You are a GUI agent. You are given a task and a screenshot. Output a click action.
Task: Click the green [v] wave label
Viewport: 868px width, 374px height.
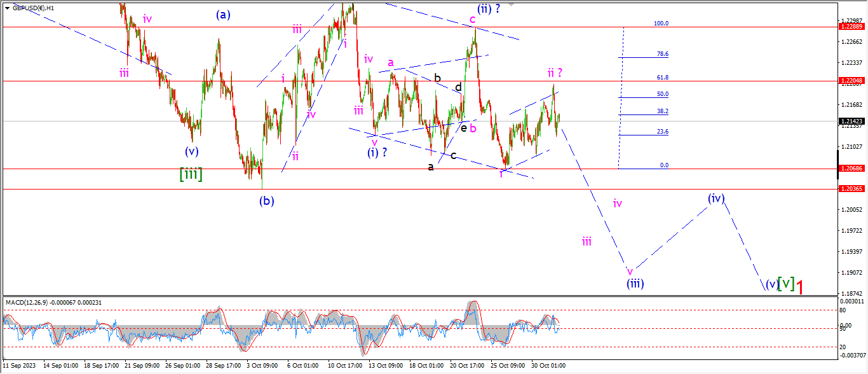[786, 283]
